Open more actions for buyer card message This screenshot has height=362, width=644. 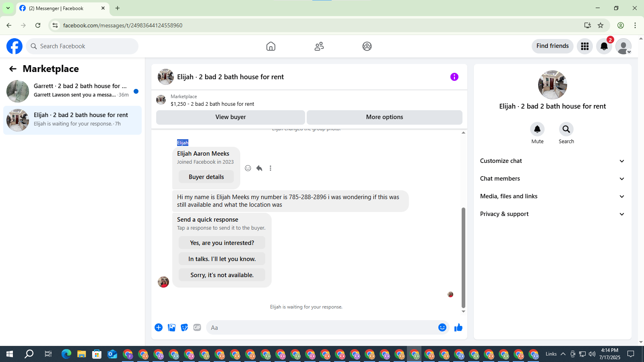coord(270,168)
